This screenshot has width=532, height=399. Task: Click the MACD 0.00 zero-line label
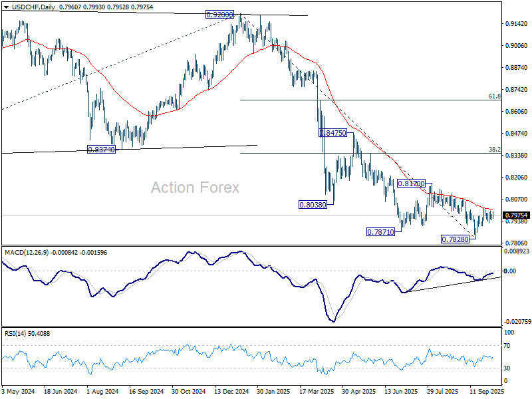coord(510,271)
